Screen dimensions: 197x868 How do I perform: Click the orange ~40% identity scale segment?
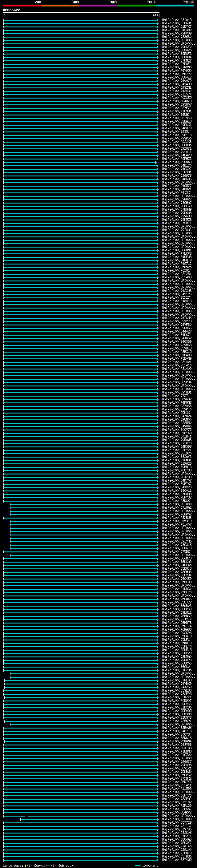(60, 6)
